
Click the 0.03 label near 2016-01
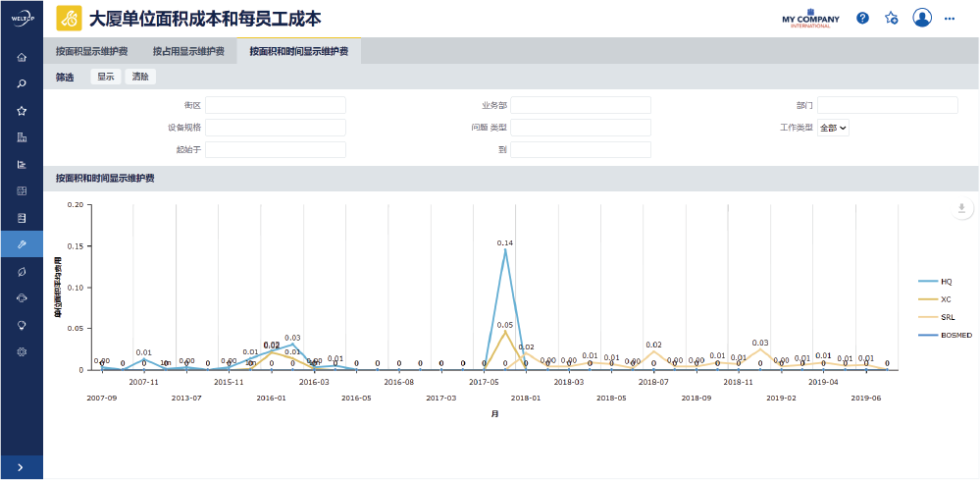tap(292, 338)
